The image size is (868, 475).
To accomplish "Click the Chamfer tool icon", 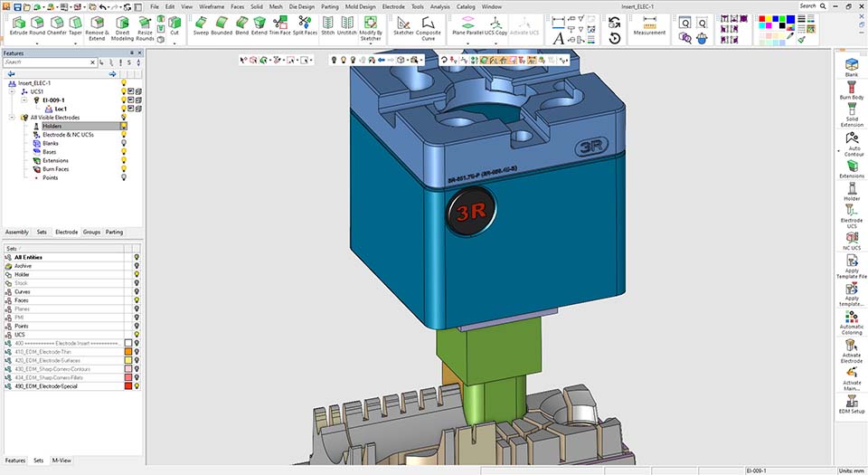I will coord(57,25).
